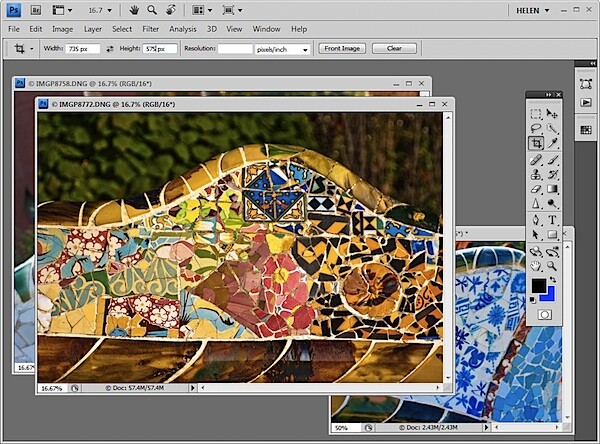Pick the Eyedropper tool
Screen dimensions: 600x444
tap(552, 144)
